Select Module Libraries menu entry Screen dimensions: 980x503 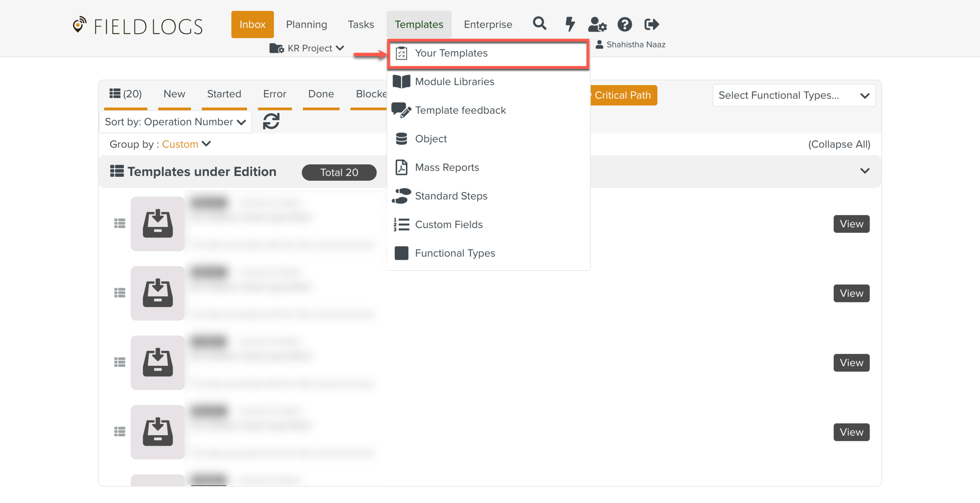(454, 82)
